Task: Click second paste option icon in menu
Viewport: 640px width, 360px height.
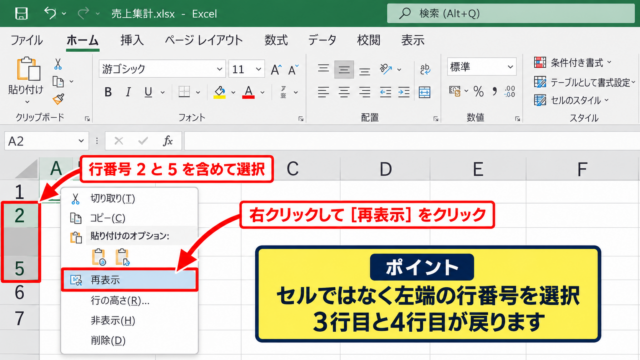Action: coord(122,257)
